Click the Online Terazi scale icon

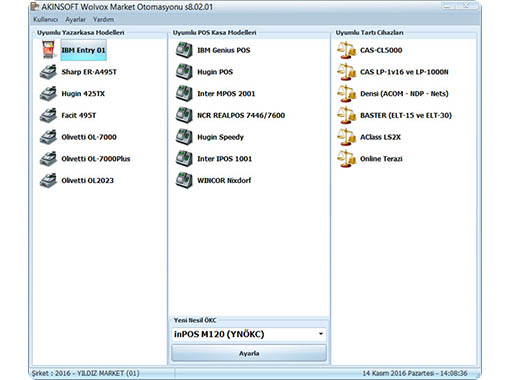click(346, 159)
